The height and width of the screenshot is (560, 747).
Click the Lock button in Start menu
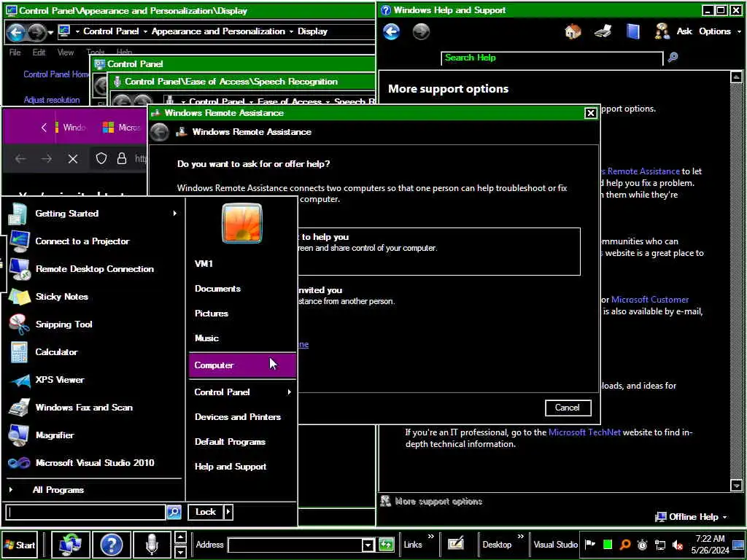[x=206, y=512]
